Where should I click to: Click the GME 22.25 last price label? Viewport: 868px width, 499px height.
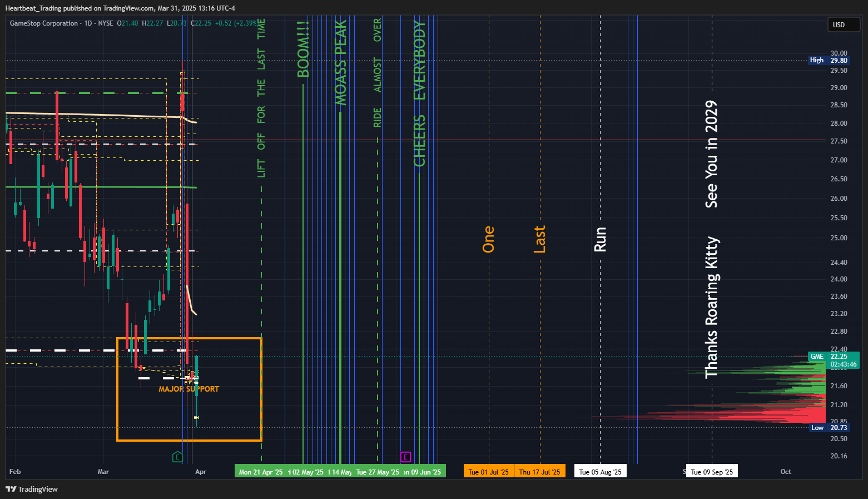[x=834, y=357]
